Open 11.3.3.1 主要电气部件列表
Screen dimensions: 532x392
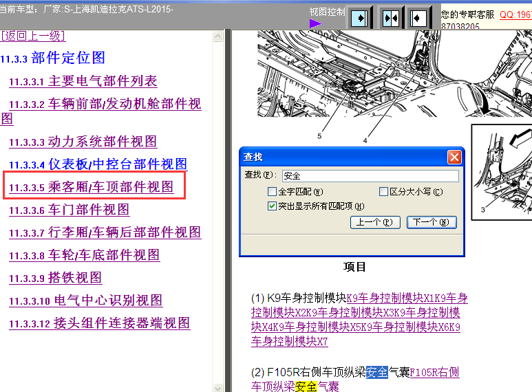point(83,81)
